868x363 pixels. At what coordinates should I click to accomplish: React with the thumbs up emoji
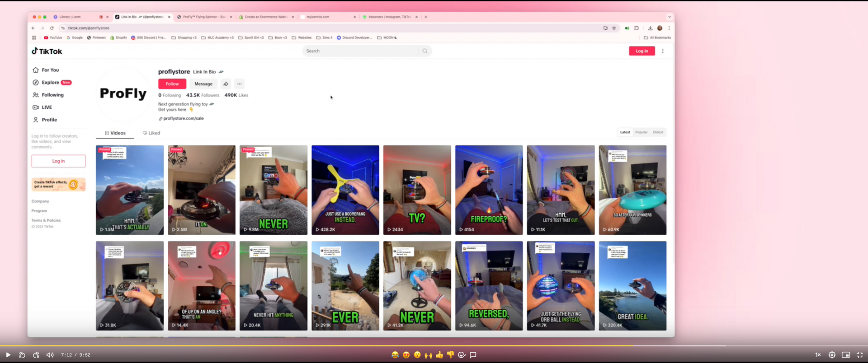click(439, 355)
